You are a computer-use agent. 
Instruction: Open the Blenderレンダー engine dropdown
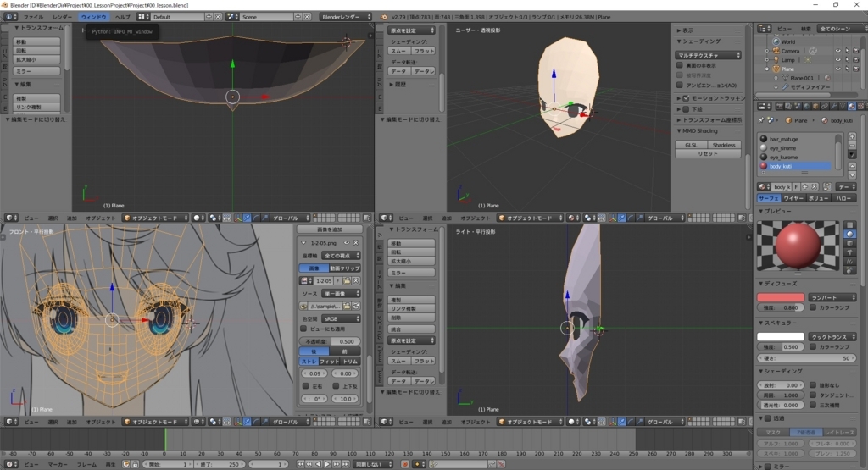click(x=346, y=17)
